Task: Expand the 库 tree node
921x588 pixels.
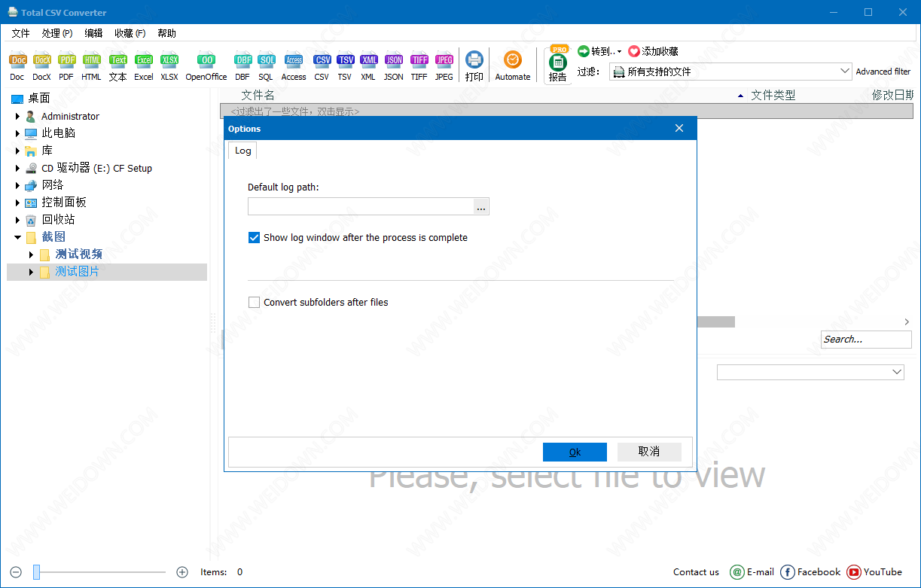Action: [17, 151]
